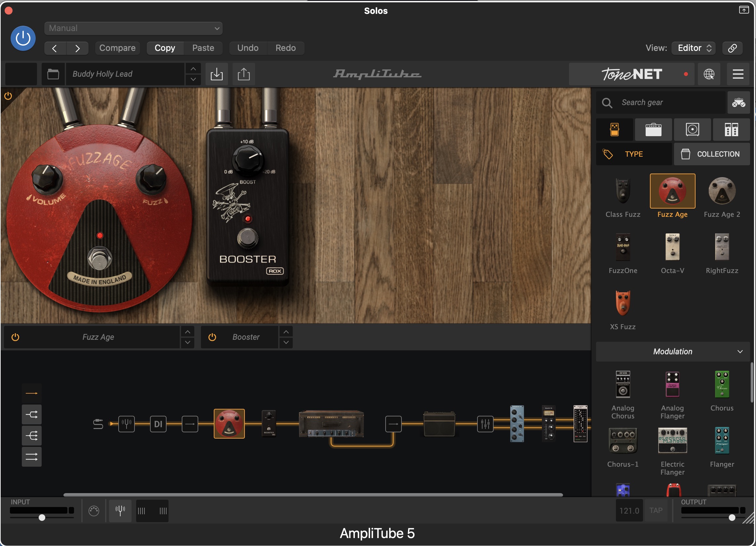Select the green Chorus pedal
Viewport: 756px width, 546px height.
pos(722,391)
